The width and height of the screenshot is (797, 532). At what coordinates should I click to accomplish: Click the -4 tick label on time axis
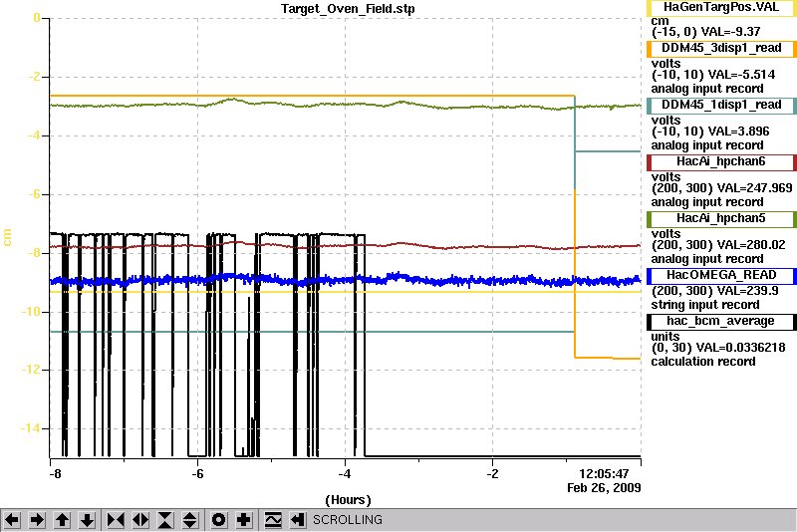(x=345, y=474)
